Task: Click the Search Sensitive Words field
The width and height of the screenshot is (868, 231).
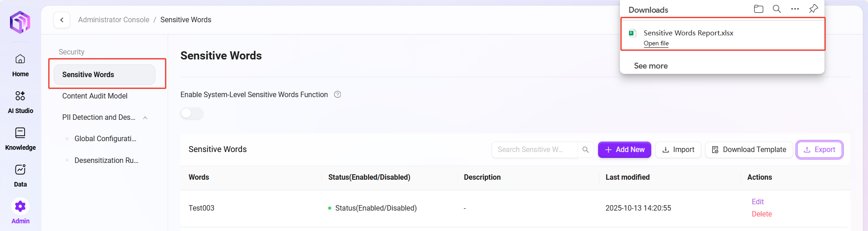Action: (x=534, y=150)
